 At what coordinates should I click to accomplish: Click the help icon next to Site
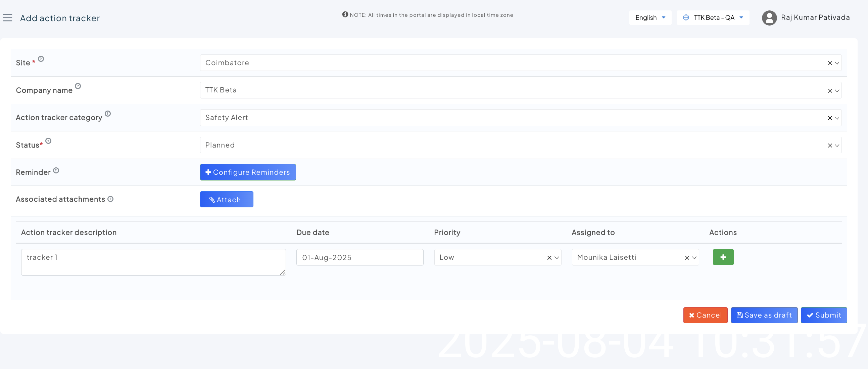[x=41, y=59]
